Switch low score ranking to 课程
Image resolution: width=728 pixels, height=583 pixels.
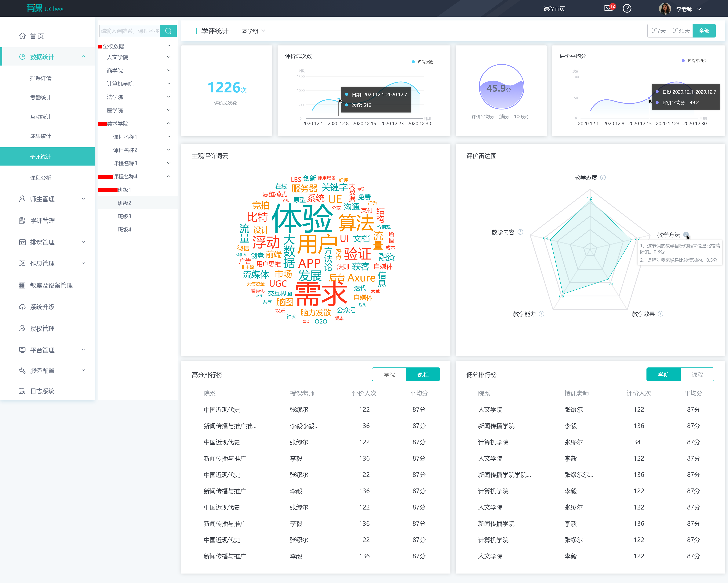[697, 374]
